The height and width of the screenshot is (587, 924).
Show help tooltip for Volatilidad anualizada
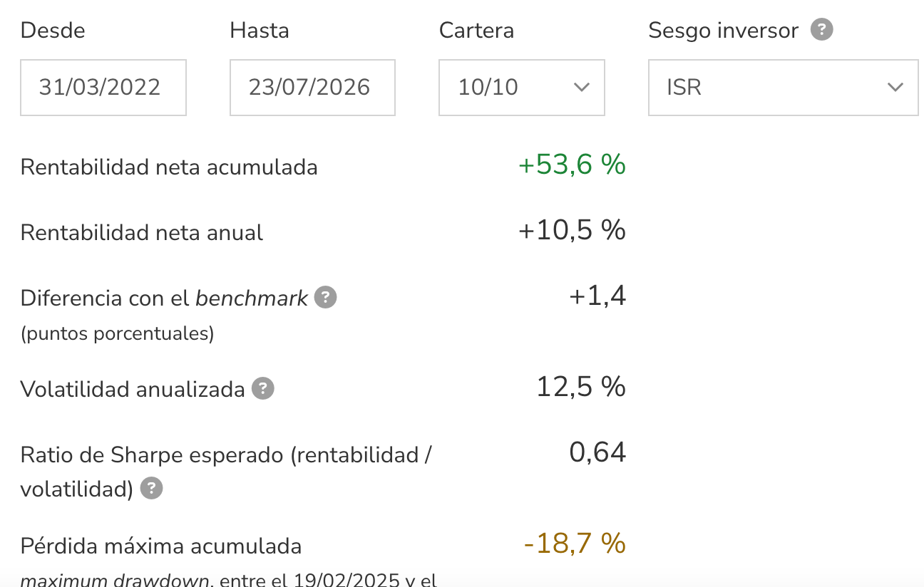pos(263,389)
